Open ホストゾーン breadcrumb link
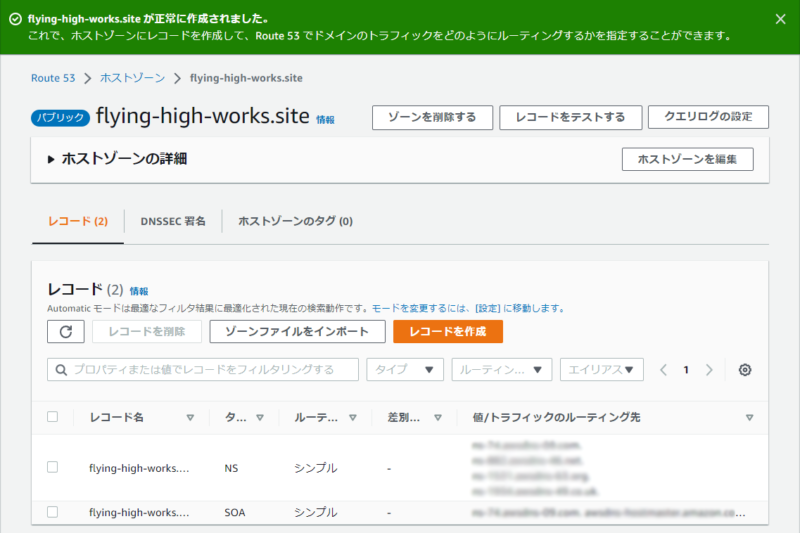Screen dimensions: 800x533 pyautogui.click(x=133, y=78)
